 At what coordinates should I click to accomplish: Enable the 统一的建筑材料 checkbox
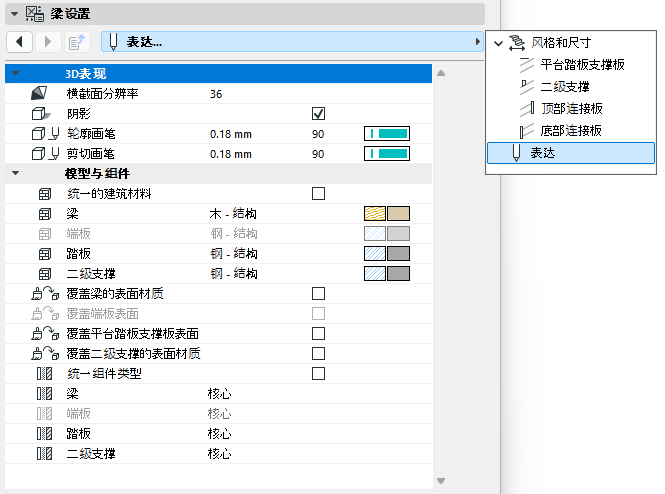(319, 193)
